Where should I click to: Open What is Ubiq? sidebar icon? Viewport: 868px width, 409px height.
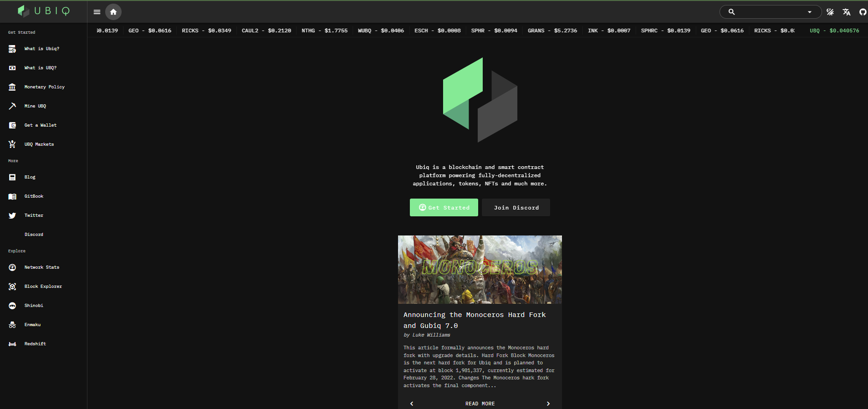pos(12,49)
